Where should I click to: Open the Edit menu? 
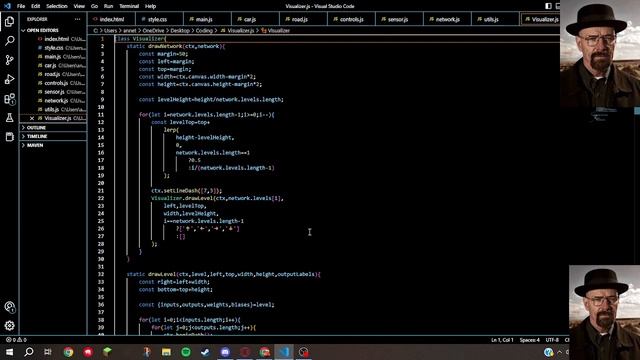click(36, 6)
